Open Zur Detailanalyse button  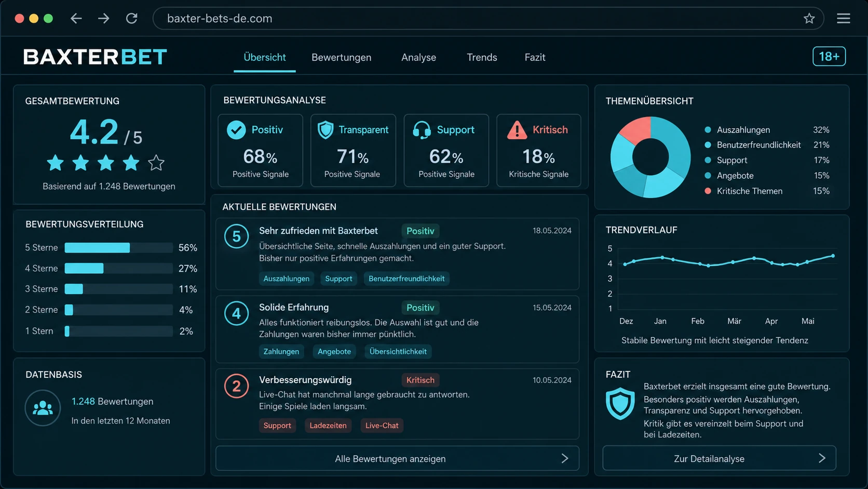719,458
